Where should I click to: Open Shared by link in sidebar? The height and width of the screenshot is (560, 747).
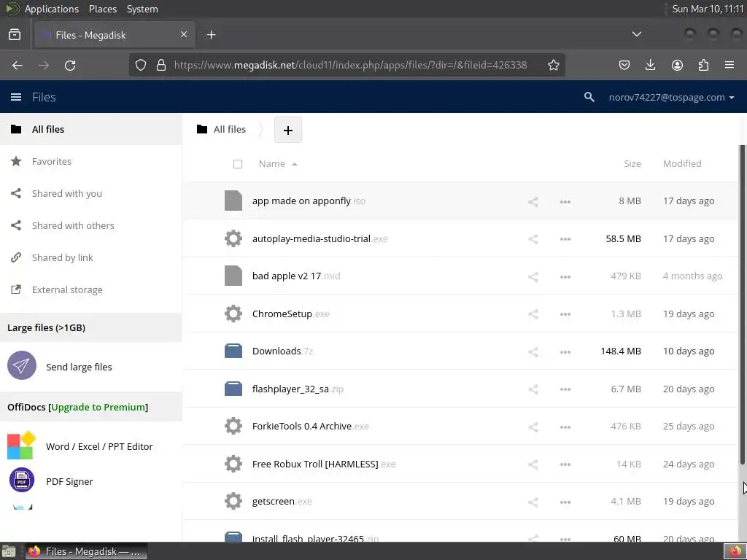90,257
